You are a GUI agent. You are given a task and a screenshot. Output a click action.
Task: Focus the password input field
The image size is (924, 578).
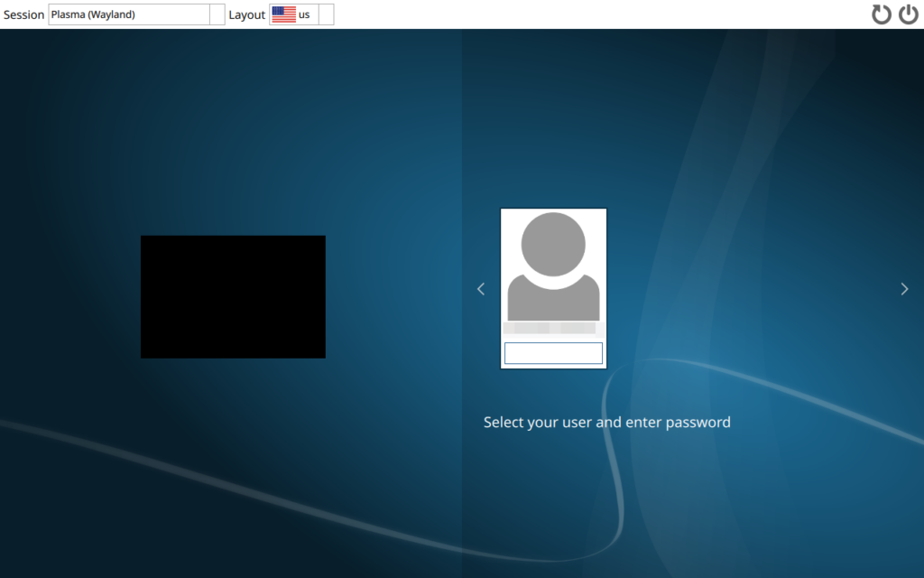553,353
